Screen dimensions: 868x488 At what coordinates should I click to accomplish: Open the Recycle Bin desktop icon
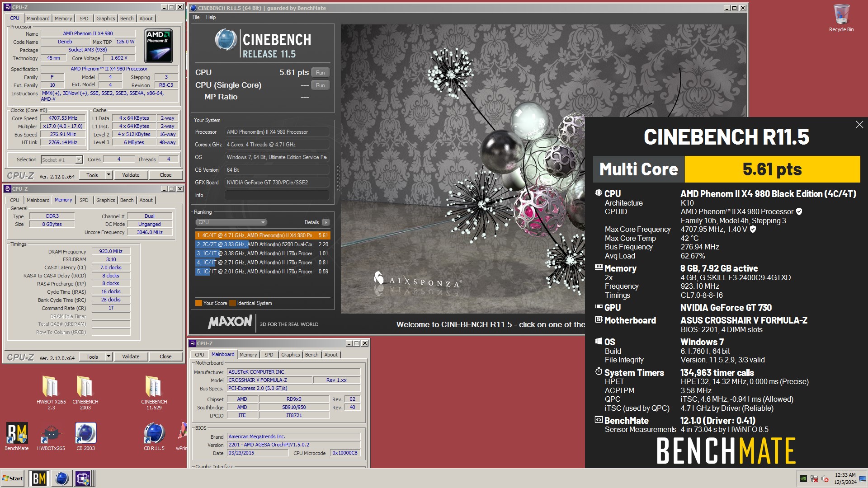coord(841,18)
